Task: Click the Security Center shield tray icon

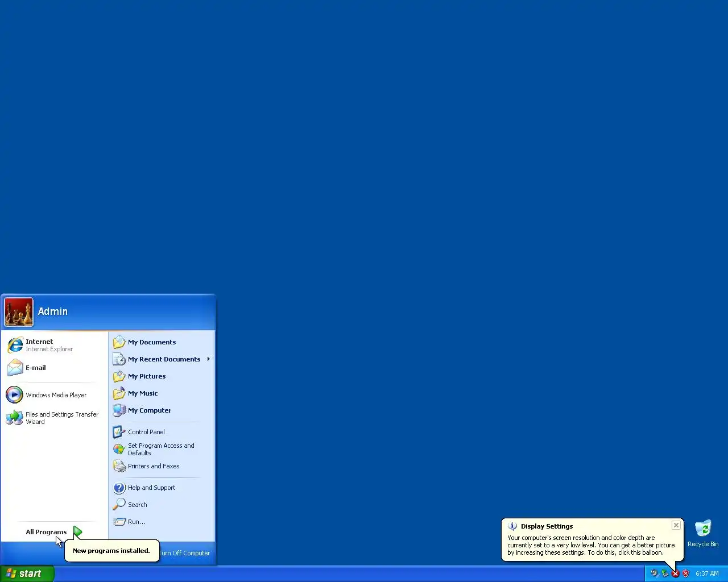Action: (685, 573)
